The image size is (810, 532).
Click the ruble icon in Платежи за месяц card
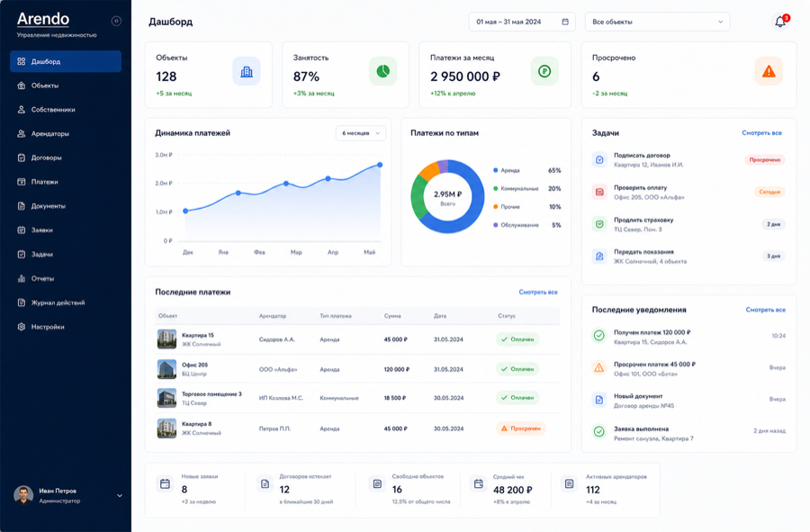point(544,71)
